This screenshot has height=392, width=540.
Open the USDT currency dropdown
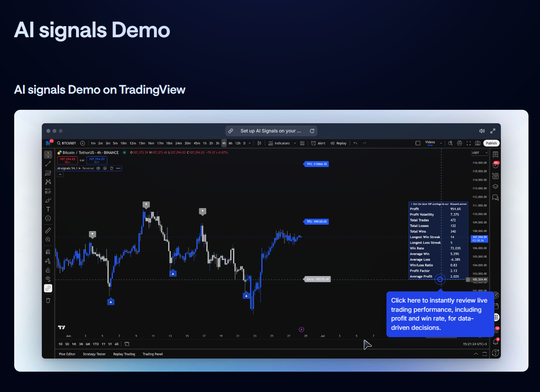click(x=479, y=152)
